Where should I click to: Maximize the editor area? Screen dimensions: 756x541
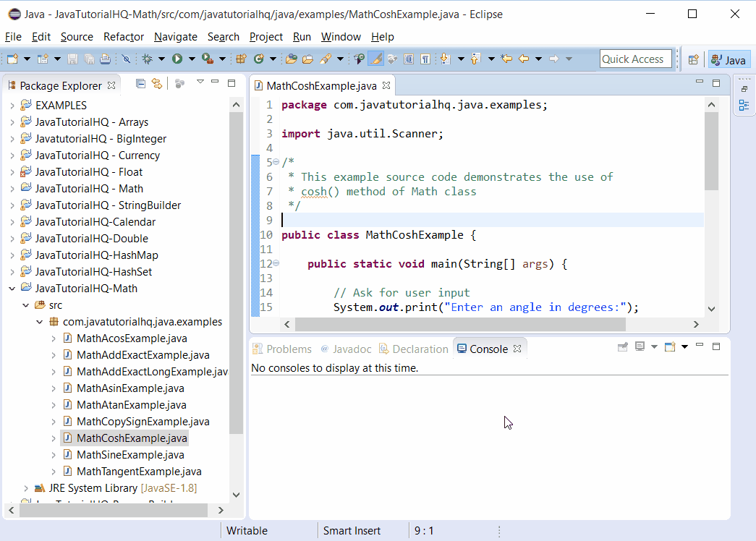[716, 83]
